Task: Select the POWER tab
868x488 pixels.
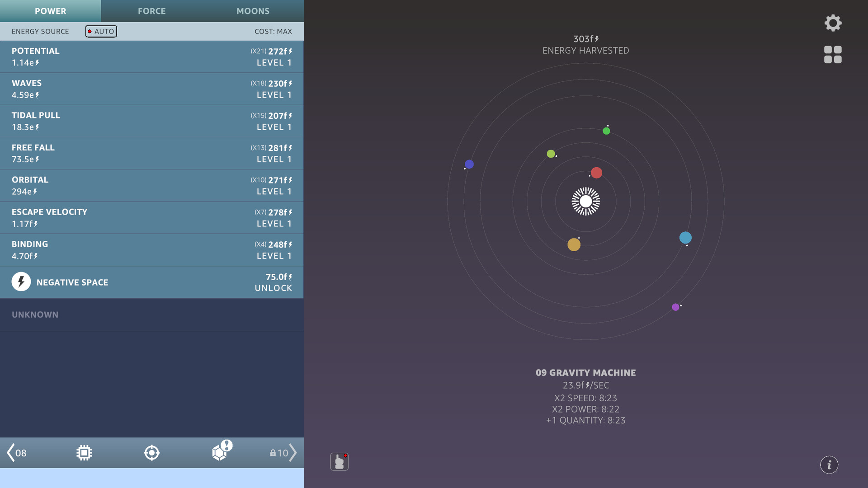Action: coord(50,11)
